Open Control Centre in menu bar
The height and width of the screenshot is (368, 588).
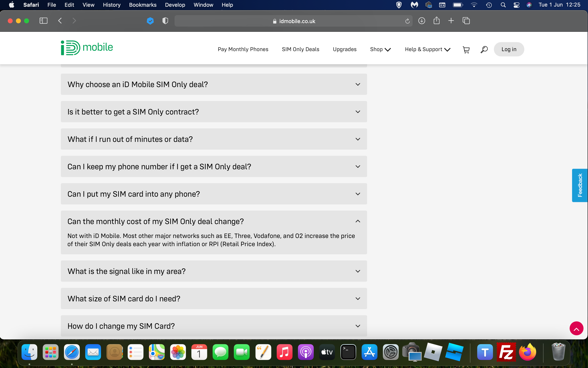(517, 5)
